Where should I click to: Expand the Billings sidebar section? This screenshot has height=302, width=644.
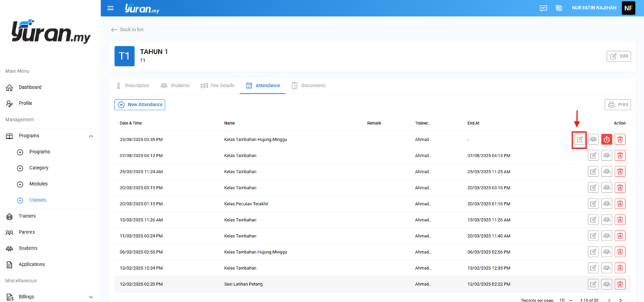91,296
